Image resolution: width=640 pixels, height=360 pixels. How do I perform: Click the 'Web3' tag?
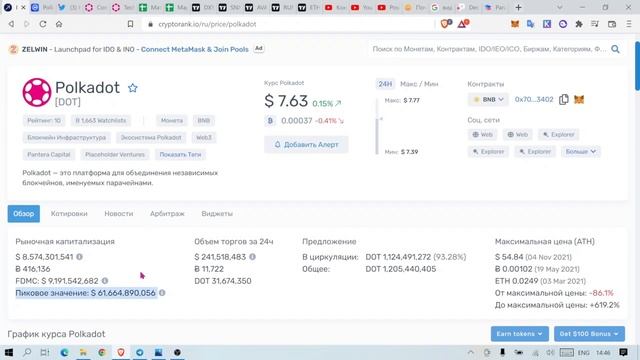click(x=204, y=138)
